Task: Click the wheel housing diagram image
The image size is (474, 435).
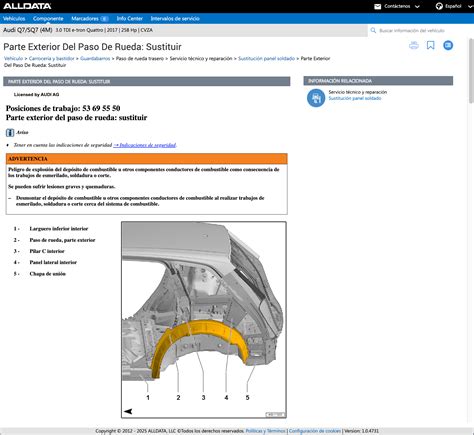Action: (204, 320)
